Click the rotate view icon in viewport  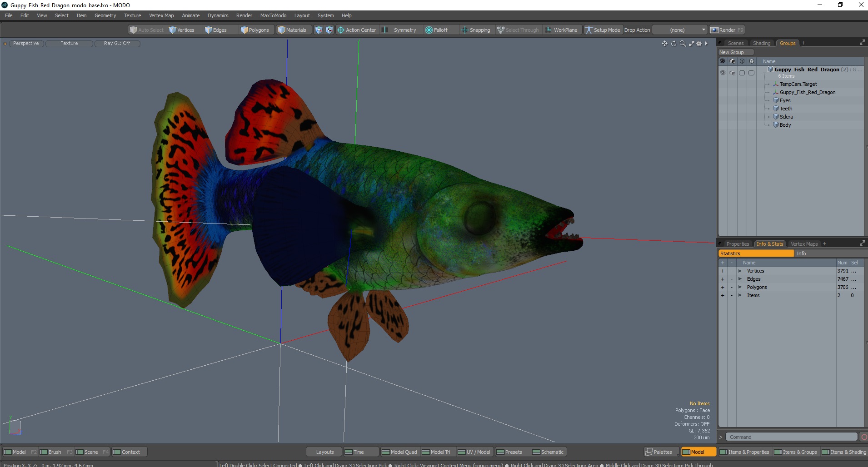click(673, 44)
